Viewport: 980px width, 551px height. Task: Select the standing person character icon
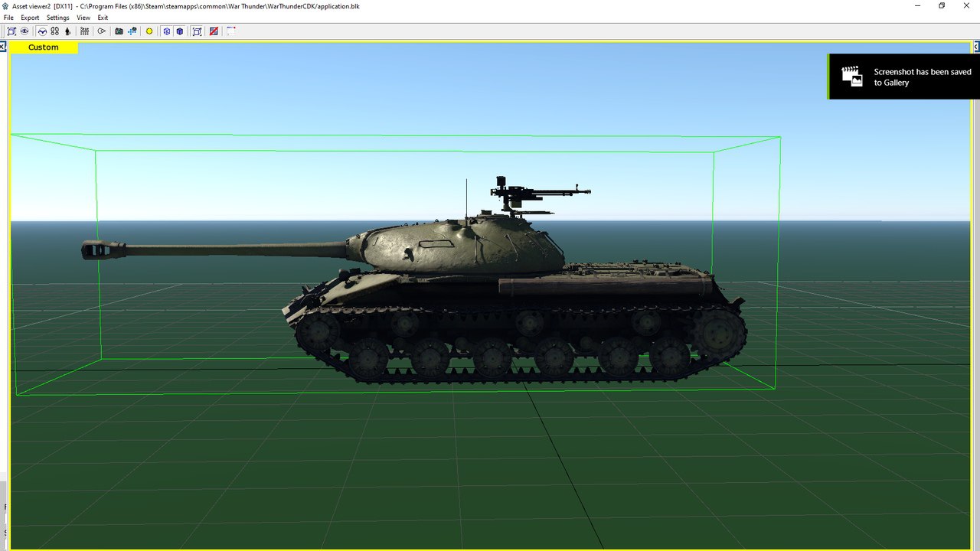pos(67,31)
